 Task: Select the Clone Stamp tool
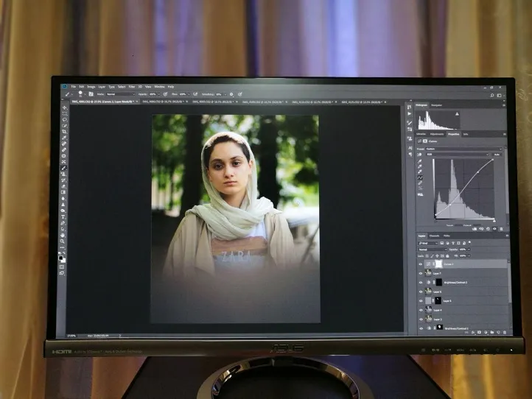(x=63, y=174)
